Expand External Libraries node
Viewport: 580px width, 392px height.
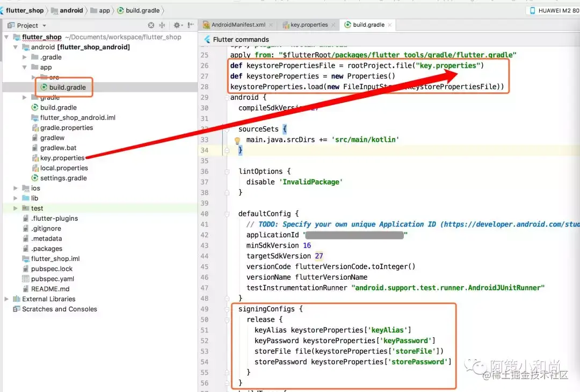click(x=6, y=299)
